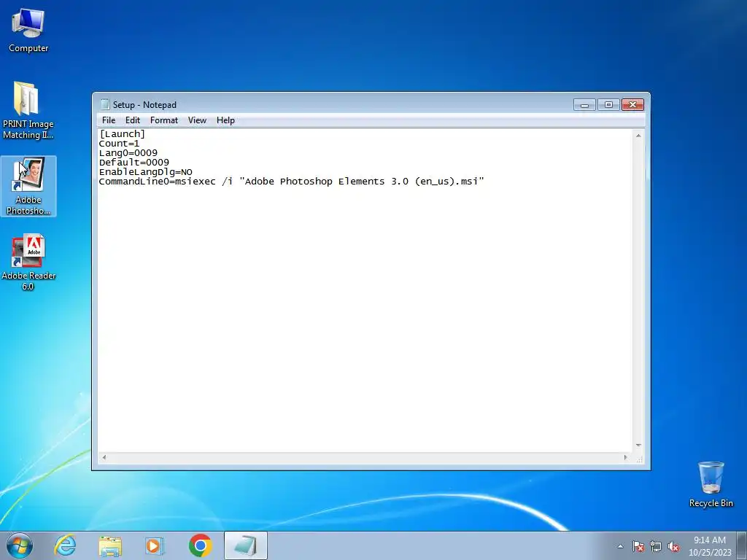747x560 pixels.
Task: Click the horizontal scrollbar right arrow
Action: pos(626,458)
